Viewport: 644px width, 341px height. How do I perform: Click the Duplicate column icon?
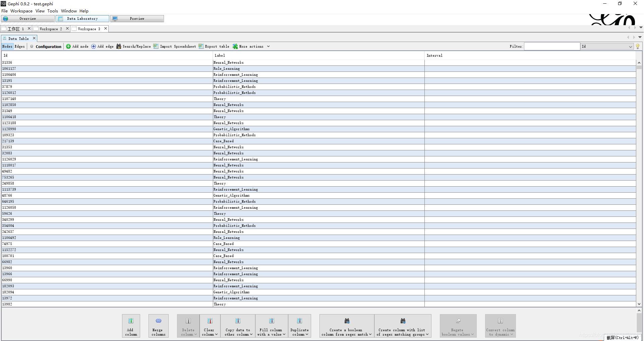click(299, 321)
